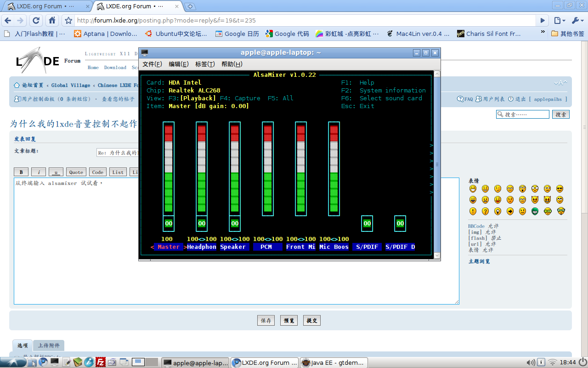Click the bold B formatting button

tap(21, 172)
